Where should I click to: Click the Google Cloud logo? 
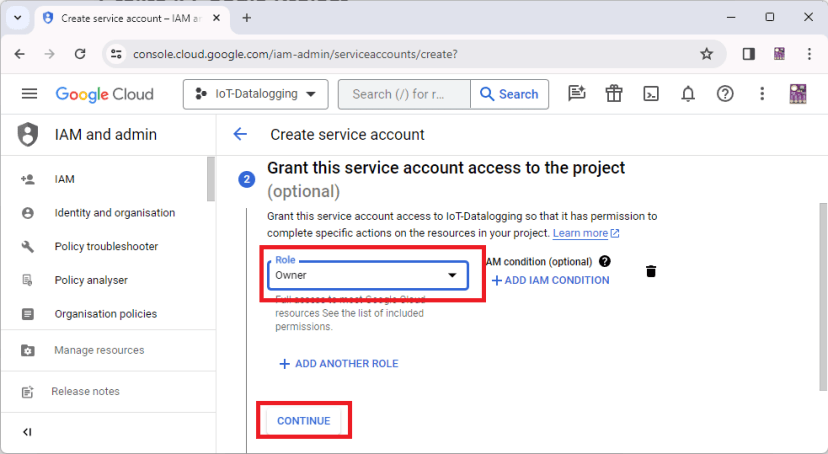coord(105,94)
